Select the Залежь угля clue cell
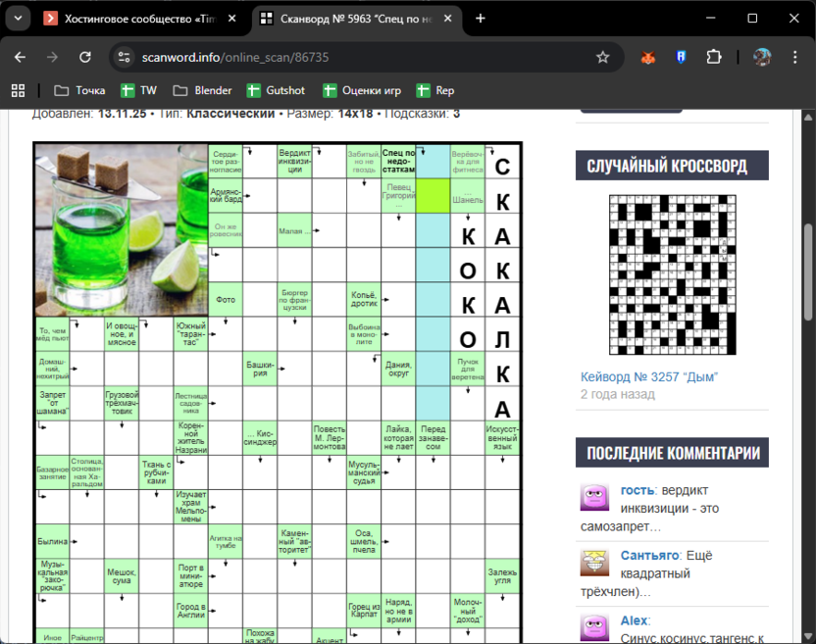Viewport: 816px width, 644px height. point(502,576)
